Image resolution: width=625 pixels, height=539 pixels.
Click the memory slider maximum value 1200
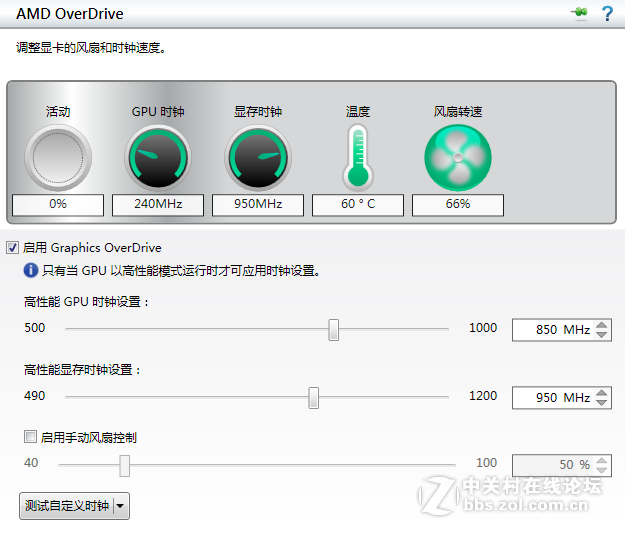(x=483, y=396)
